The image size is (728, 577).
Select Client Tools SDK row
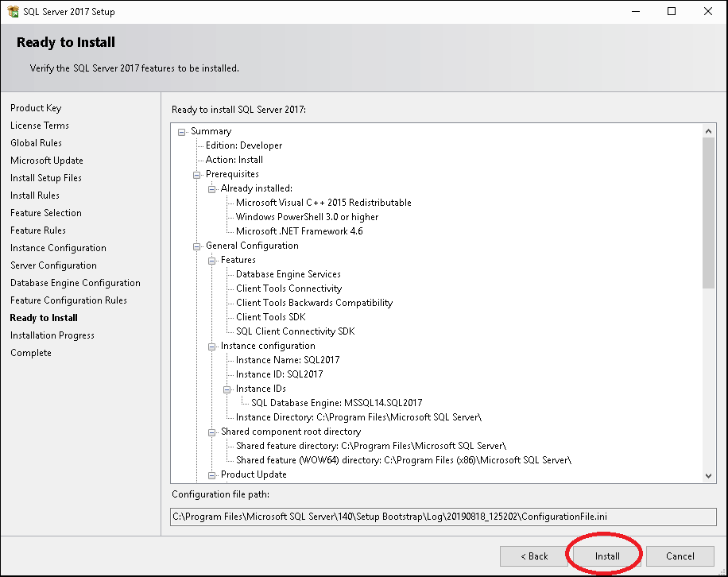pyautogui.click(x=271, y=317)
